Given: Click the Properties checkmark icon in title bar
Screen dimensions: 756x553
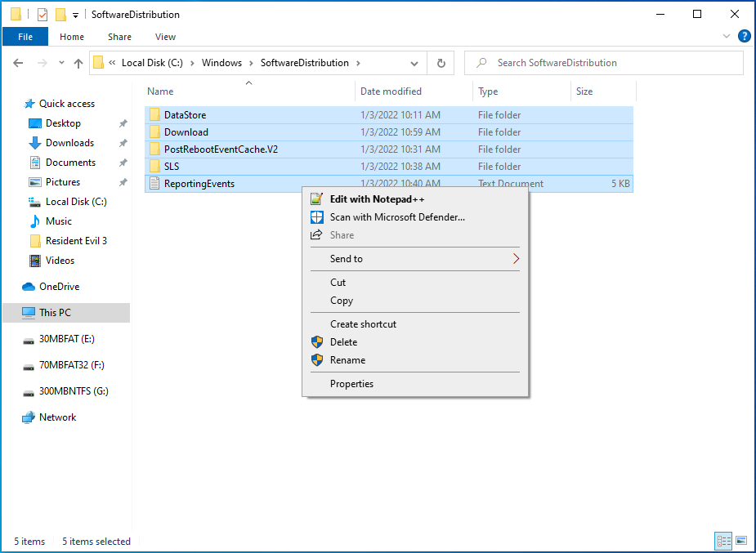Looking at the screenshot, I should 42,15.
